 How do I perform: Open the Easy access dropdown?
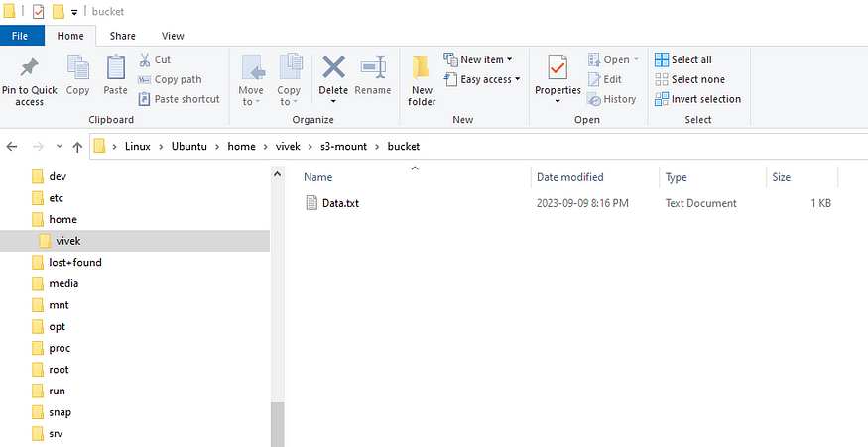pyautogui.click(x=482, y=79)
